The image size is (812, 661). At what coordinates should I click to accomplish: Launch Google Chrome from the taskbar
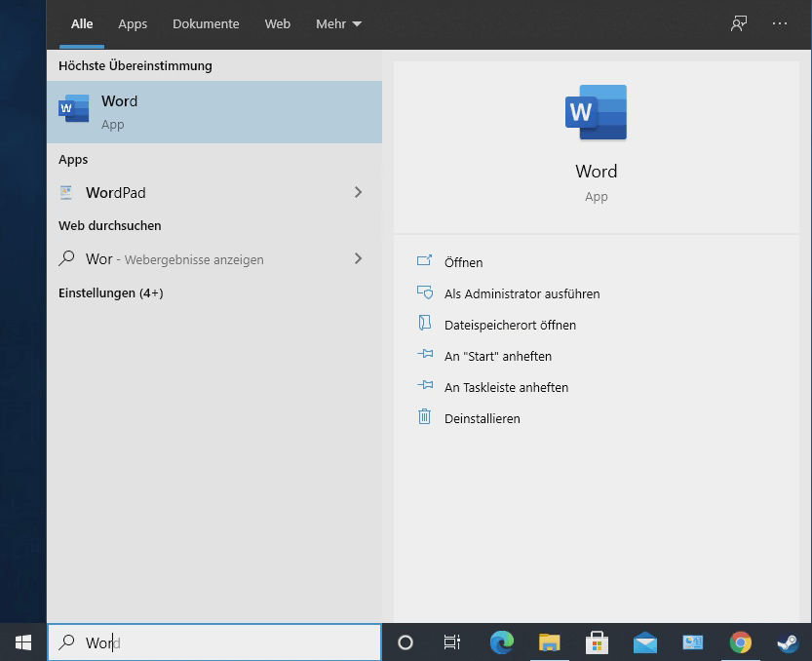click(x=741, y=642)
